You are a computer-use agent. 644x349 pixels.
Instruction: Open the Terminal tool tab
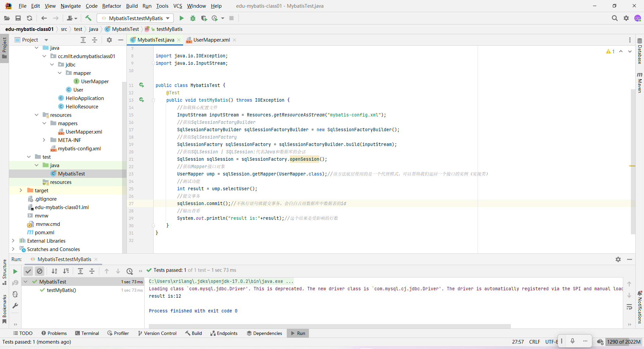[x=87, y=333]
